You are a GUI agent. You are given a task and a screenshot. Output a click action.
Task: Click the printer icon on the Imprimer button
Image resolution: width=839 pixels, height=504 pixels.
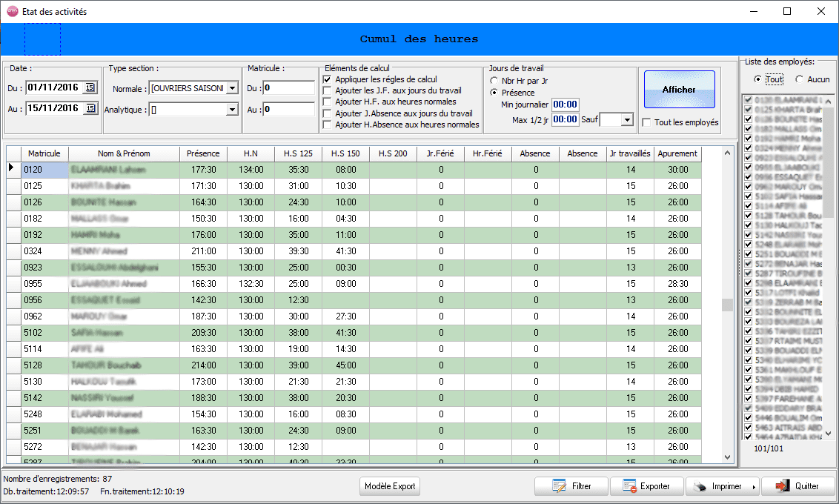pyautogui.click(x=700, y=487)
